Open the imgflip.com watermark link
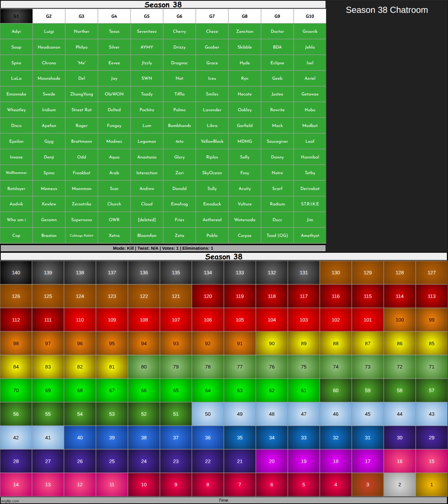This screenshot has height=504, width=448. 10,501
